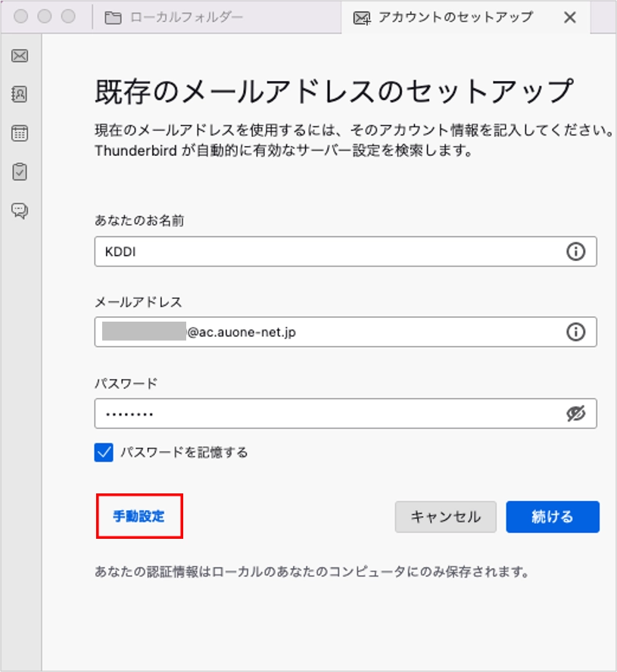Click the info icon beside the name field
The image size is (617, 672).
tap(576, 250)
